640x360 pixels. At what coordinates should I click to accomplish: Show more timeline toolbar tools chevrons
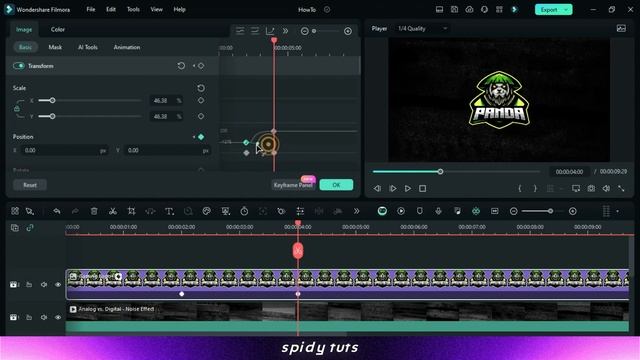[x=356, y=211]
